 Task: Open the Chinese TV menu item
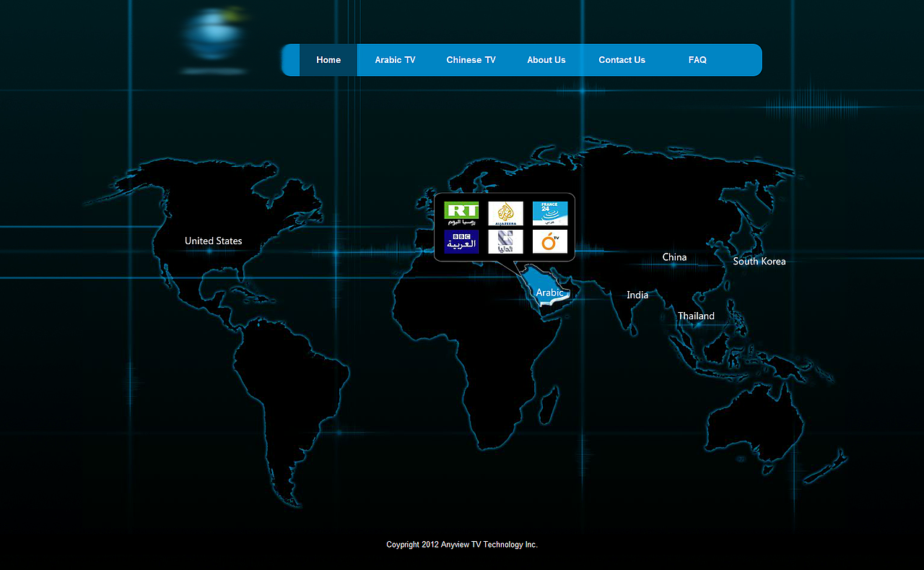(x=471, y=60)
